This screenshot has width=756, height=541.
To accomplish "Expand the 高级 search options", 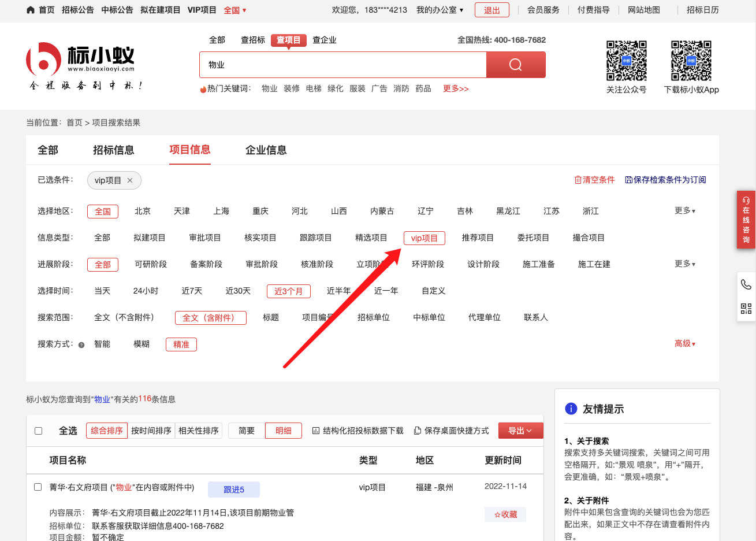I will (684, 344).
